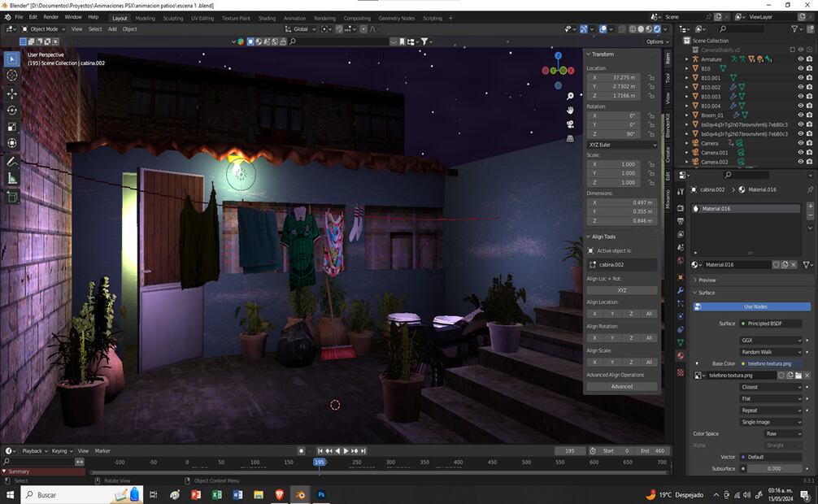Hide the Armature object via eye icon
Viewport: 818px width, 504px height.
pos(800,59)
